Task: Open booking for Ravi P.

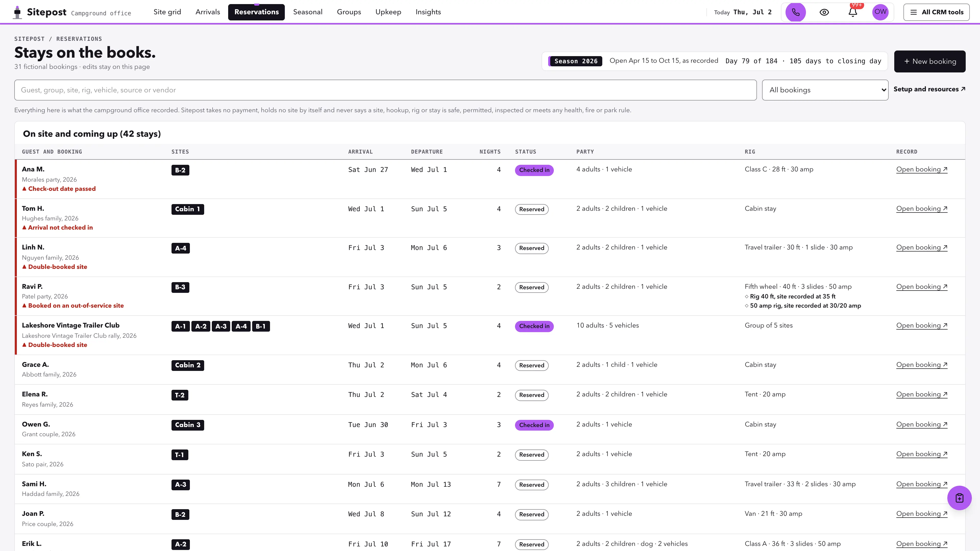Action: click(x=921, y=287)
